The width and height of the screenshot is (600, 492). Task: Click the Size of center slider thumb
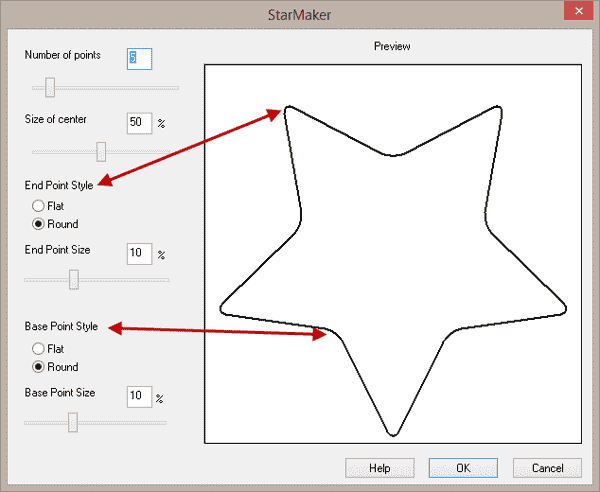coord(101,151)
